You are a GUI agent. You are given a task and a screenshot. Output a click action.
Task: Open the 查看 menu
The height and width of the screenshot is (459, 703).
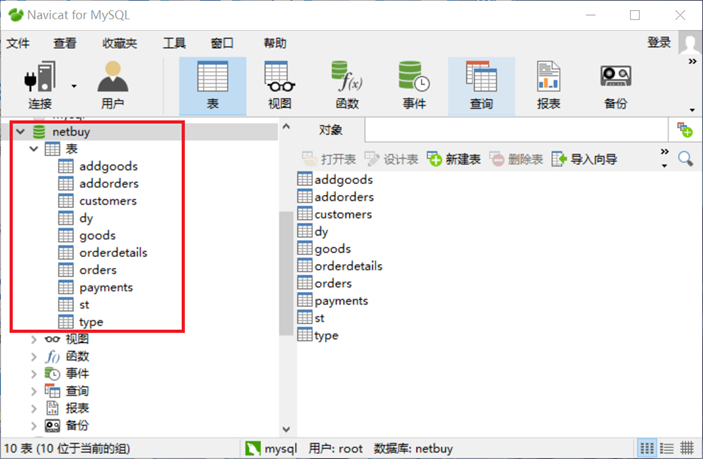[65, 43]
